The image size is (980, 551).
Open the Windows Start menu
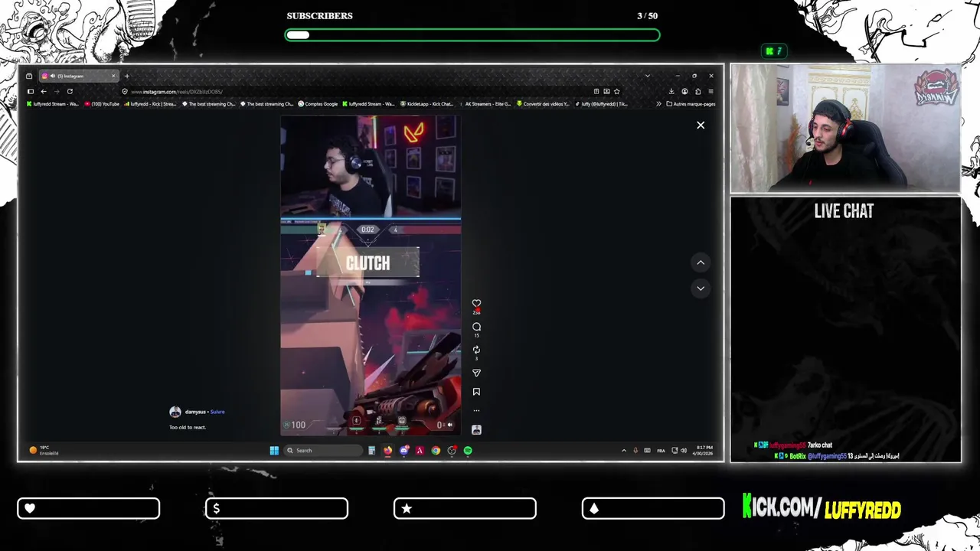coord(274,451)
